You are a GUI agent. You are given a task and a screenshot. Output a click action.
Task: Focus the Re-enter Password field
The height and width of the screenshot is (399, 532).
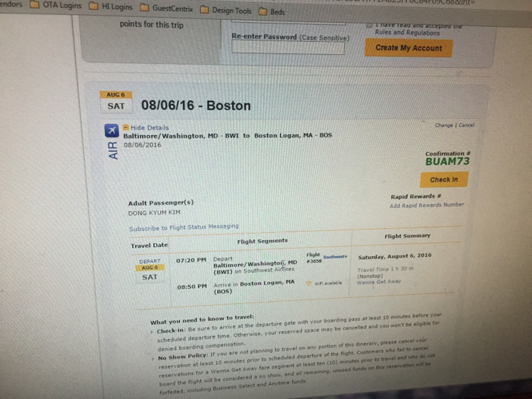point(288,48)
